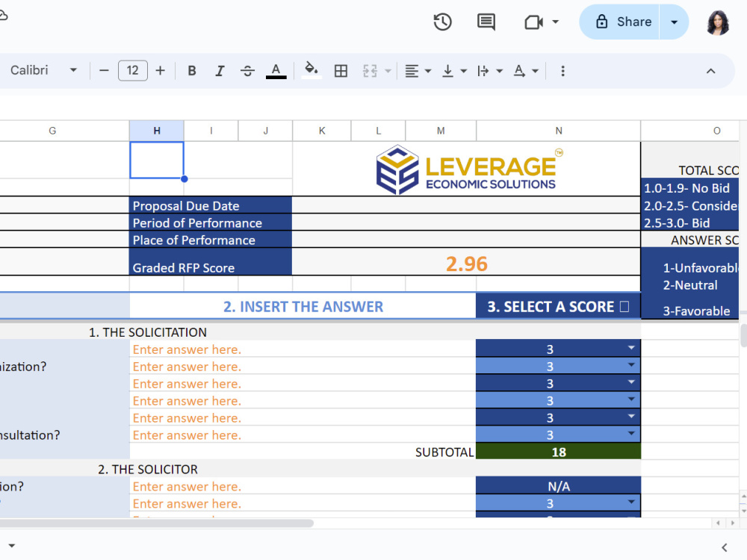Select the 1.0-1.9- No Bid cell

coord(689,188)
